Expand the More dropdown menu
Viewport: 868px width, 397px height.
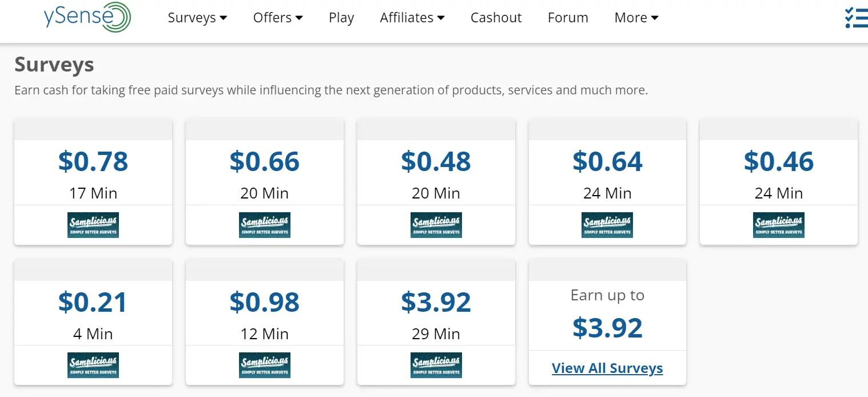click(636, 18)
